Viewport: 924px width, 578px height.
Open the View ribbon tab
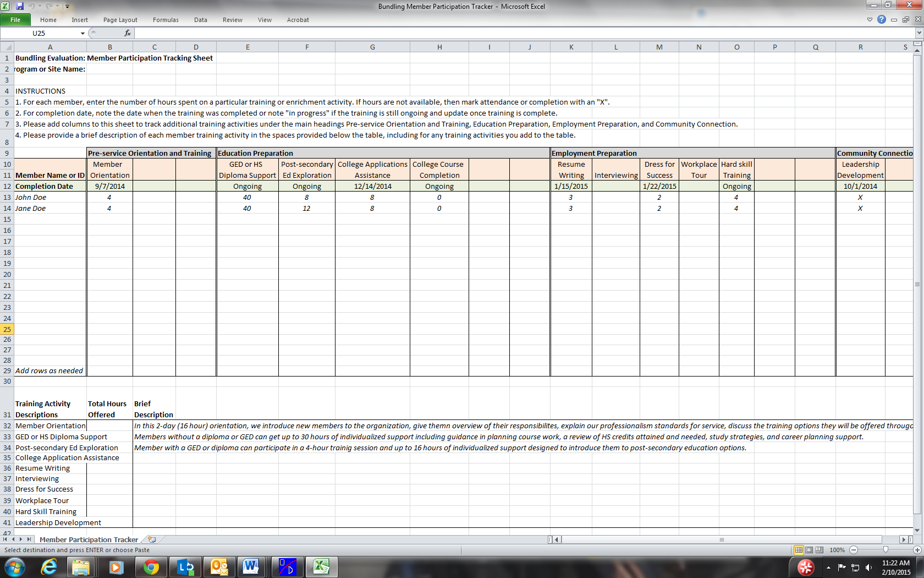click(x=265, y=20)
